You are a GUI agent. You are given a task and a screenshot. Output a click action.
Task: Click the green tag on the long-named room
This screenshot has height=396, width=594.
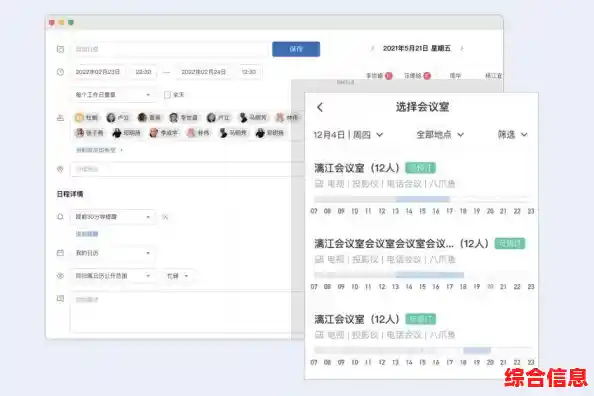point(510,244)
